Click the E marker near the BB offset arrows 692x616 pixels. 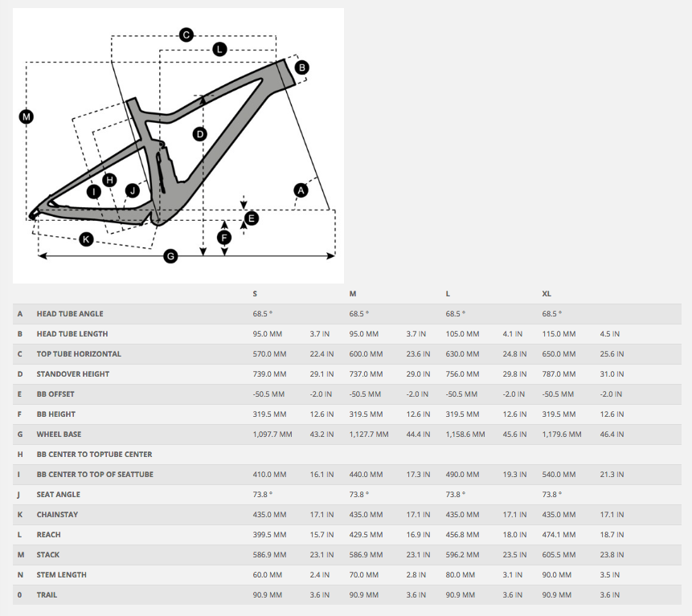coord(252,218)
